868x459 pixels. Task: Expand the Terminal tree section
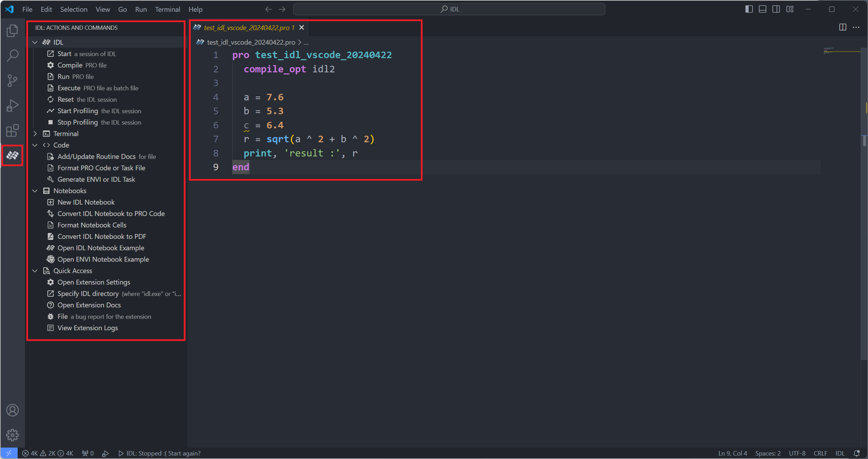[35, 134]
